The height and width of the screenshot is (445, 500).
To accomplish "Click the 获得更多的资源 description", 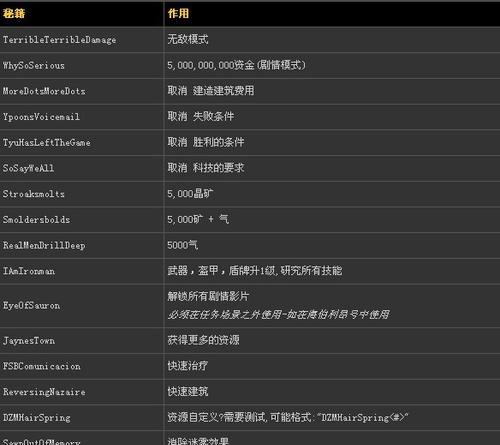I will tap(203, 340).
